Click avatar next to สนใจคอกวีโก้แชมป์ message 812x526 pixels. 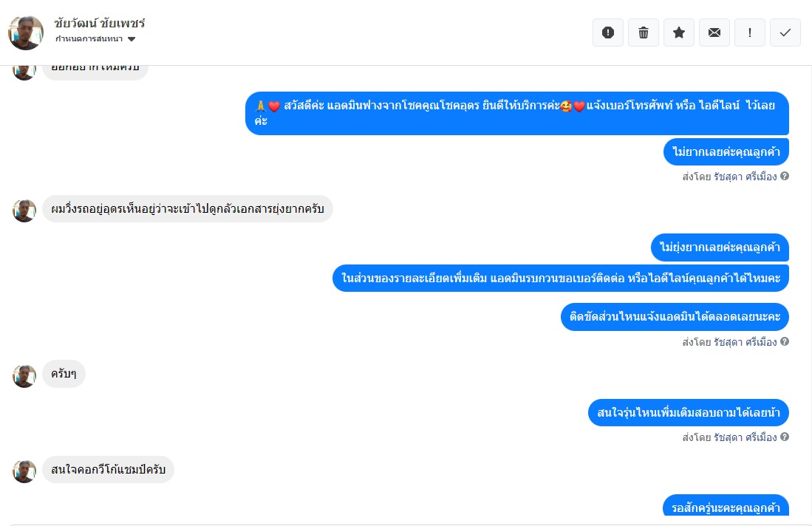(x=24, y=471)
